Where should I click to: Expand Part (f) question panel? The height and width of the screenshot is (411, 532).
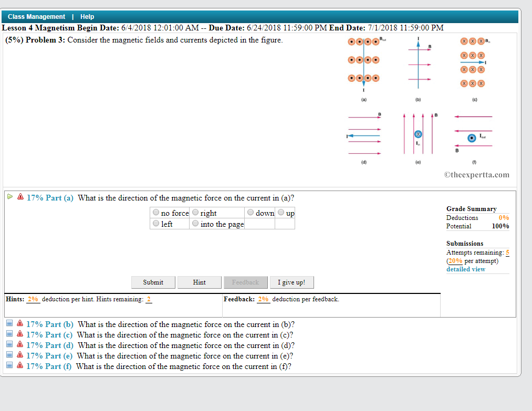pos(9,366)
